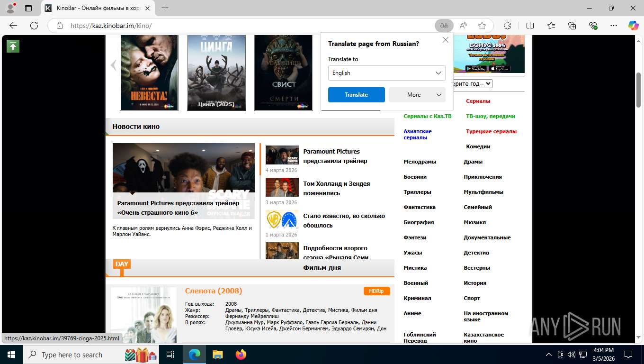Open Copilot icon in toolbar

[633, 26]
